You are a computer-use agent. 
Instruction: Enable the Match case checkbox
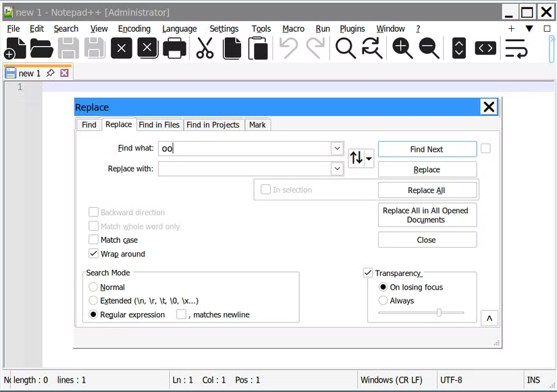tap(93, 240)
